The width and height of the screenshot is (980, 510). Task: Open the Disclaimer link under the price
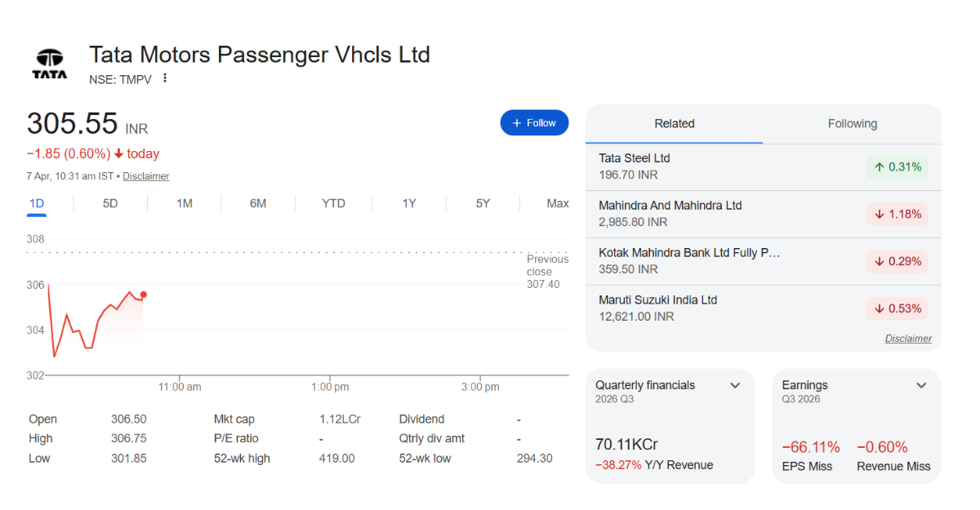click(x=146, y=176)
